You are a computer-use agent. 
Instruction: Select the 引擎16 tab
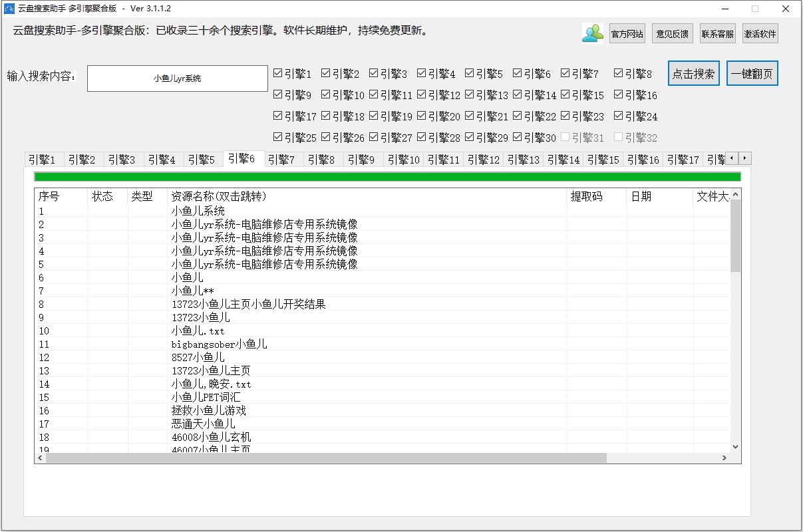[x=643, y=160]
